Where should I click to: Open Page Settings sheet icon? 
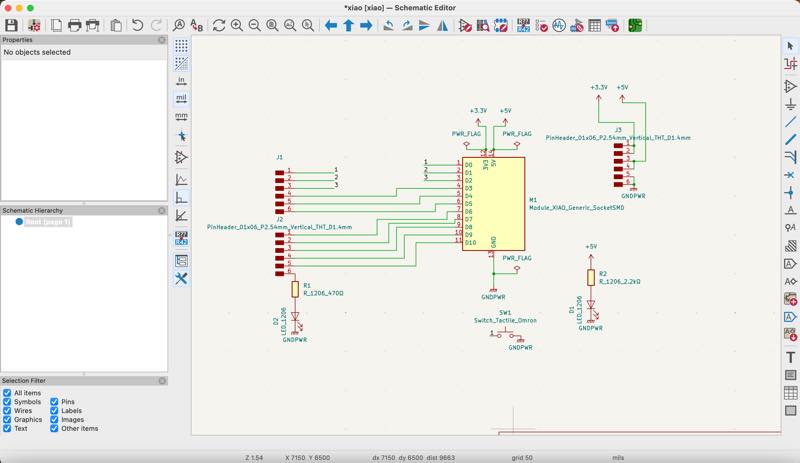click(x=57, y=25)
